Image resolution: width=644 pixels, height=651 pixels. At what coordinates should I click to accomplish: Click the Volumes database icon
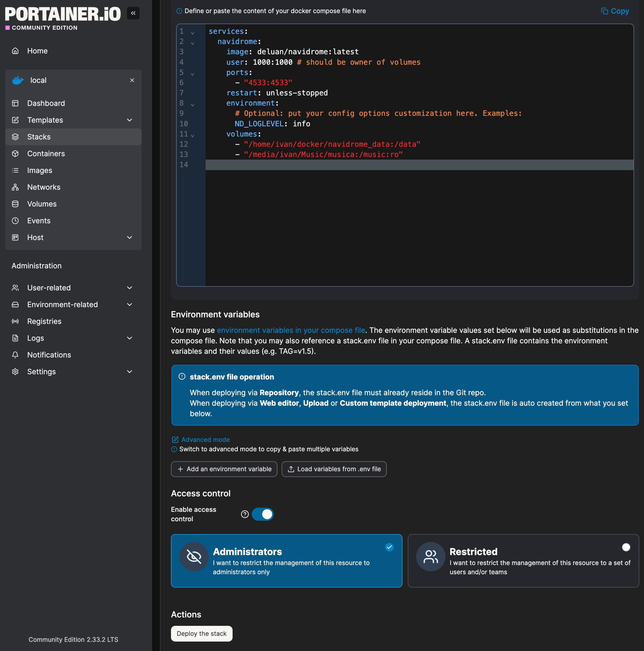(15, 204)
